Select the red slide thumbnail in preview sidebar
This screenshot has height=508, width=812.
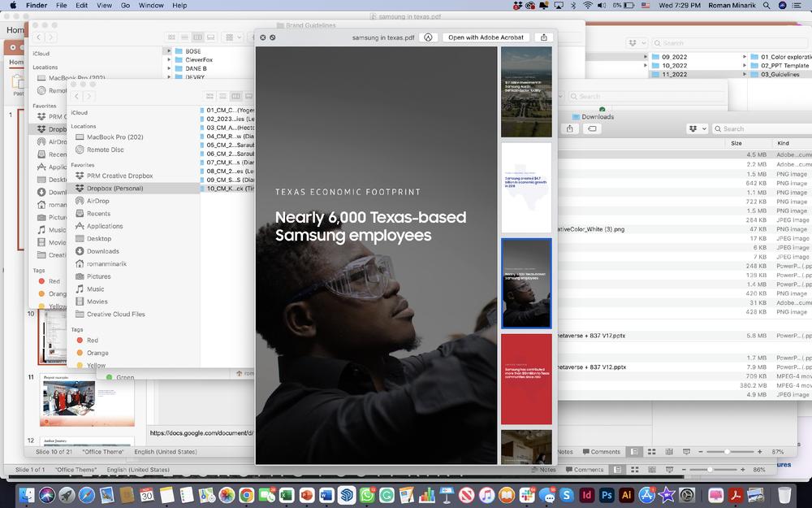pos(526,379)
